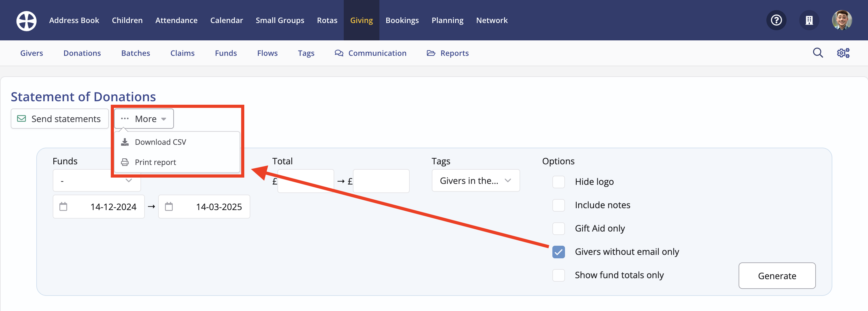Go to the Funds section tab

click(226, 53)
